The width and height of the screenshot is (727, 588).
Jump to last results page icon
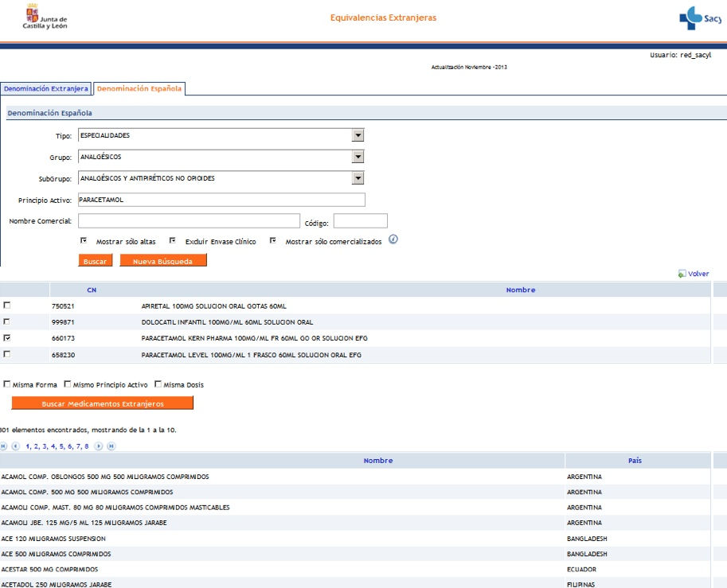coord(111,446)
